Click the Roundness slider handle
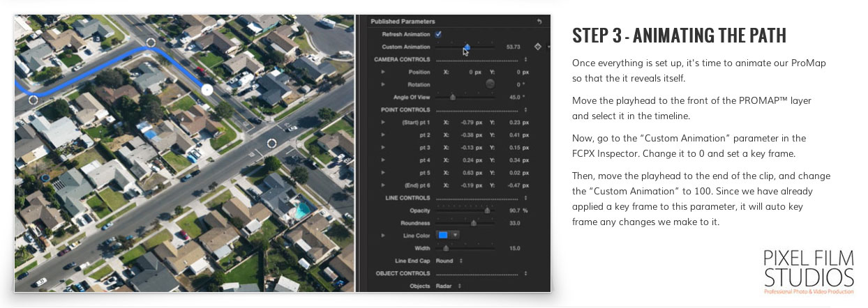This screenshot has width=868, height=308. coord(474,223)
